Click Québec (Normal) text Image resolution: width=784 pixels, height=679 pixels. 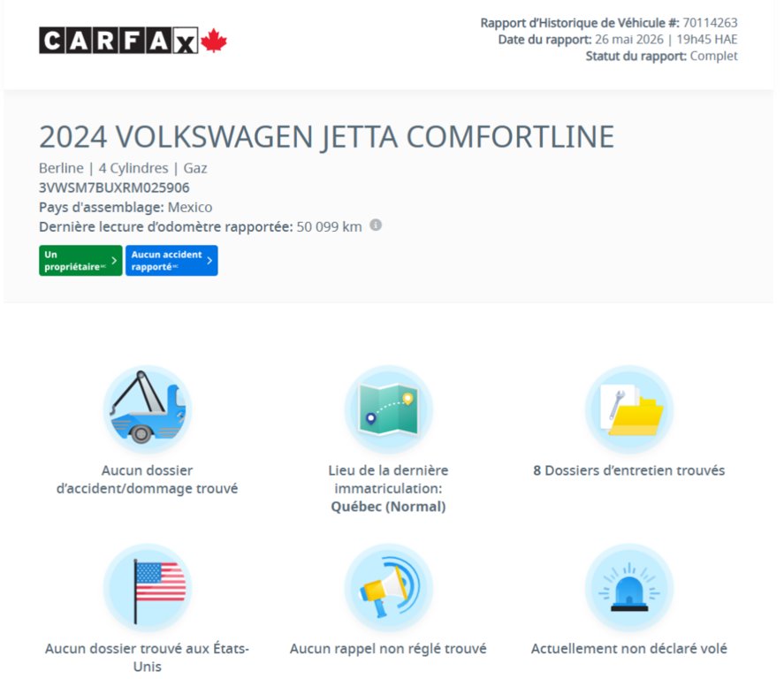tap(389, 507)
